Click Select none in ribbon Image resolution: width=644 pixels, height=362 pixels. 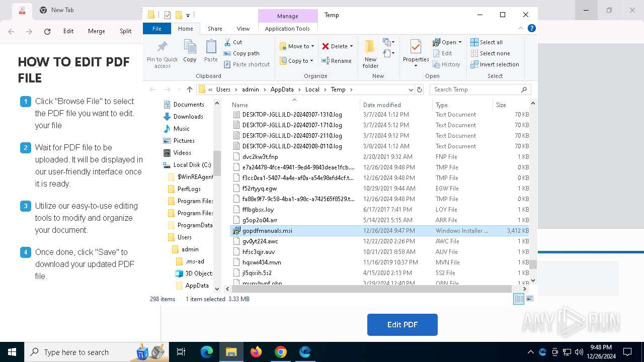(x=490, y=53)
